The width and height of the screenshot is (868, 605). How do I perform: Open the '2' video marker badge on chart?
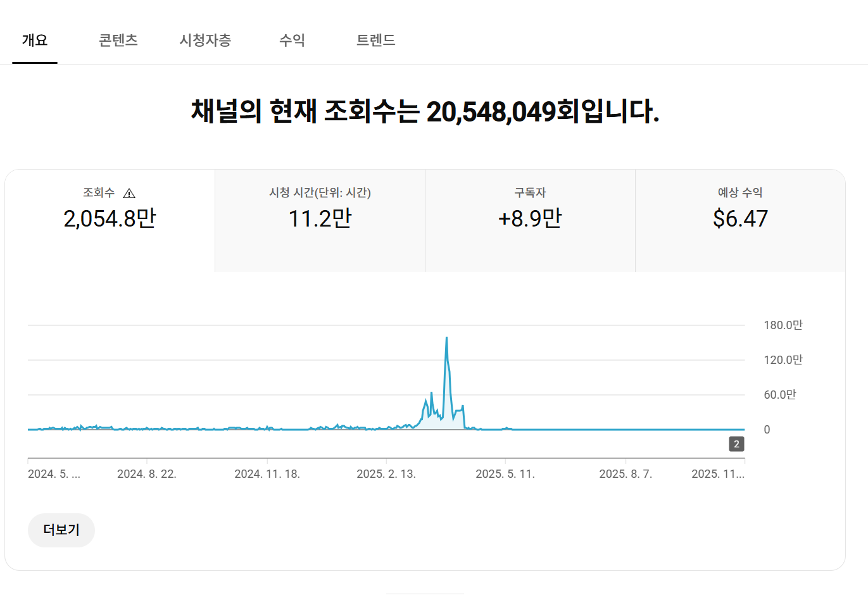click(736, 444)
